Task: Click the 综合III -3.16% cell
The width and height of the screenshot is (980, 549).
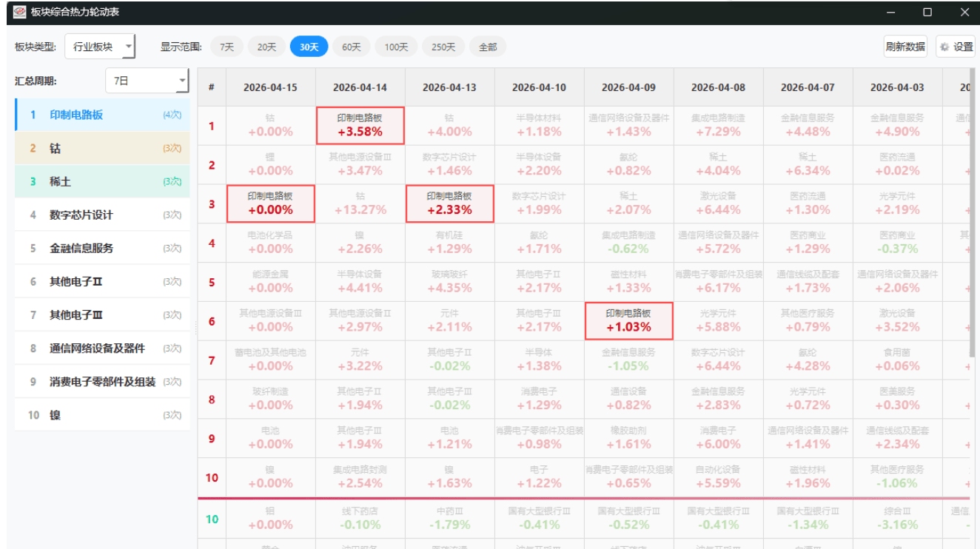Action: pyautogui.click(x=898, y=519)
